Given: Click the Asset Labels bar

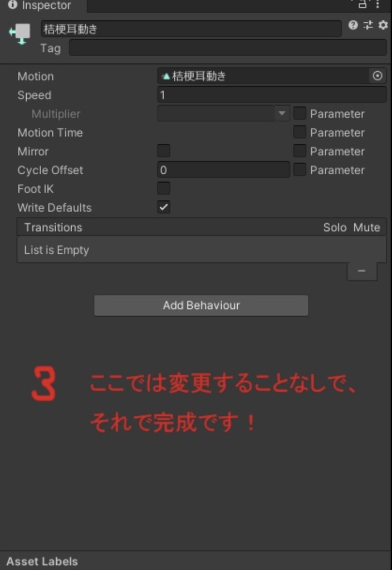Looking at the screenshot, I should 195,561.
